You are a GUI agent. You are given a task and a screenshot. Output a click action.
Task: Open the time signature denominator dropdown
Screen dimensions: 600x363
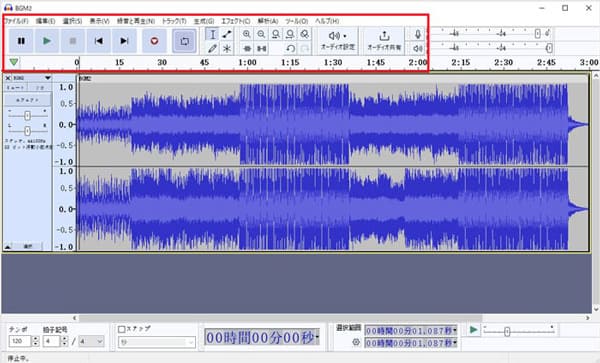tap(91, 341)
